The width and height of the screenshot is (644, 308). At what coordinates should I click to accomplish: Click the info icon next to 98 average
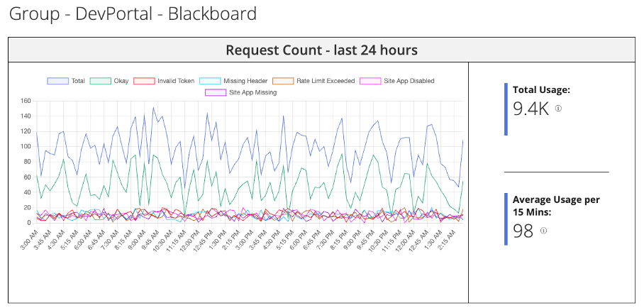[543, 231]
